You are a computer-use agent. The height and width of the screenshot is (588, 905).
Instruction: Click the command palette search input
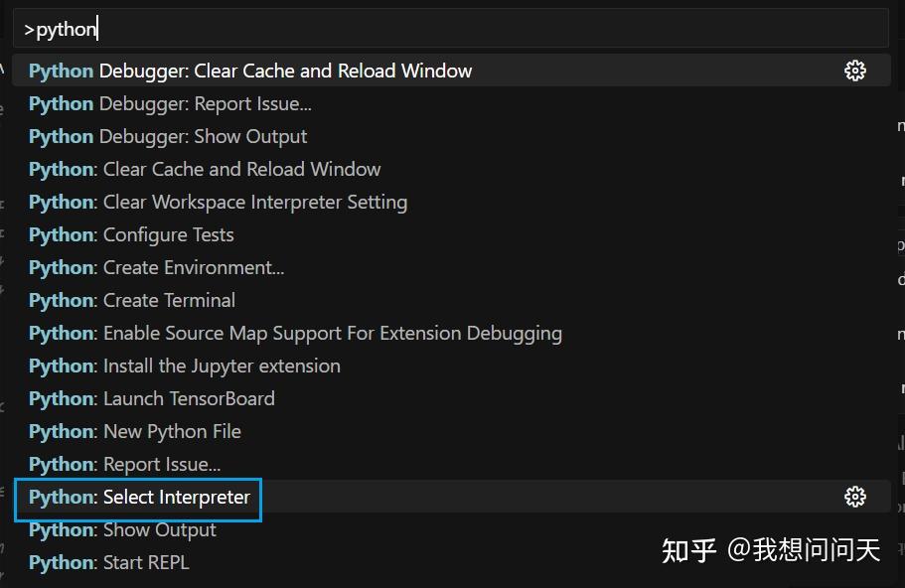452,29
